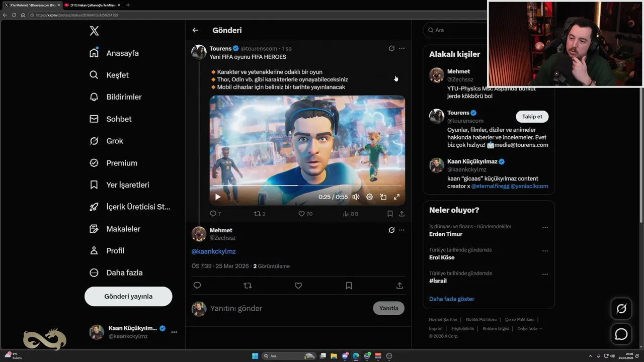Toggle picture-in-picture on video
This screenshot has height=362, width=644.
pos(383,197)
